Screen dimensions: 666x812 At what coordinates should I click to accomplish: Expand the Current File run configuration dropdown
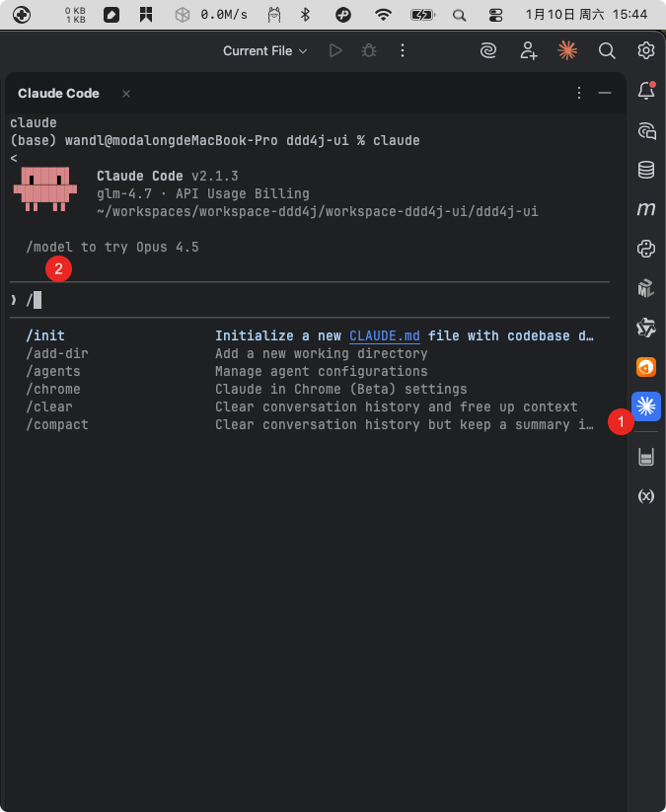click(x=264, y=50)
